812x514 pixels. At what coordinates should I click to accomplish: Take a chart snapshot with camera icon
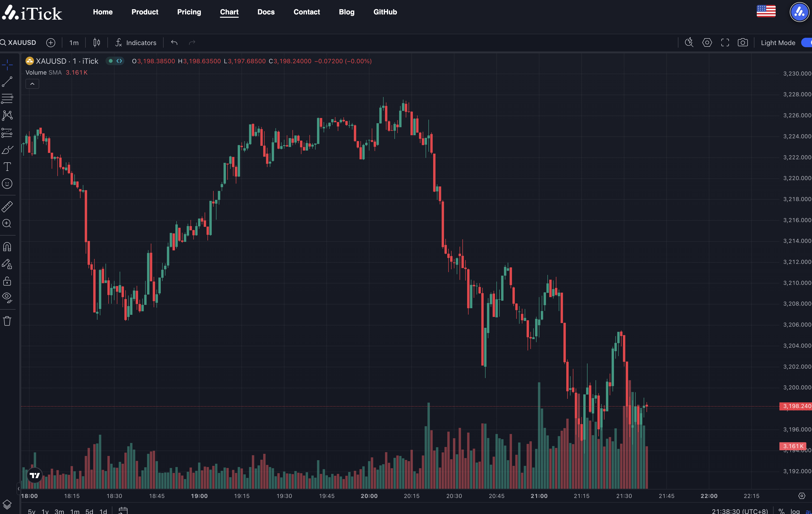743,42
